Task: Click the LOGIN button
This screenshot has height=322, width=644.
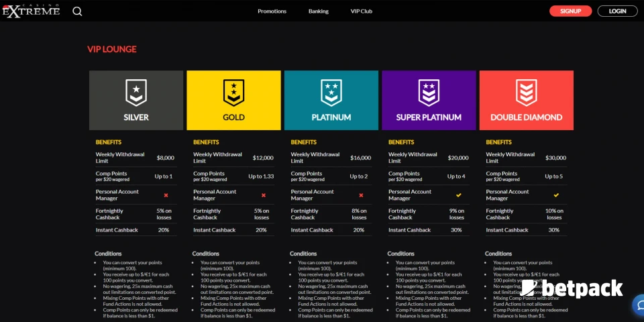Action: (x=617, y=11)
